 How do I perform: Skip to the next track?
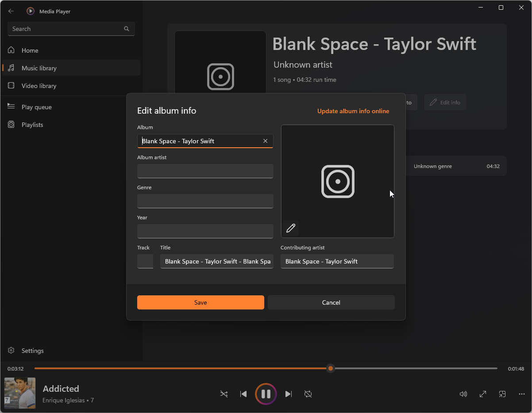pos(289,394)
